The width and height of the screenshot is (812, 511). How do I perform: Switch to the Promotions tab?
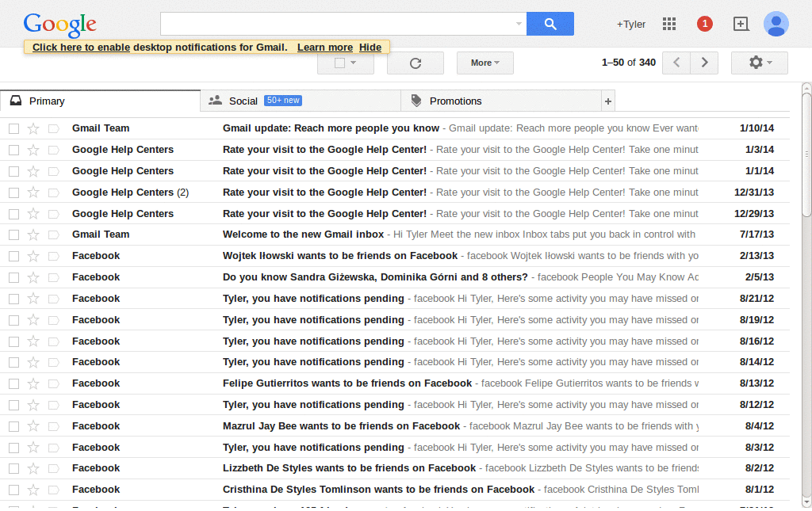point(501,101)
